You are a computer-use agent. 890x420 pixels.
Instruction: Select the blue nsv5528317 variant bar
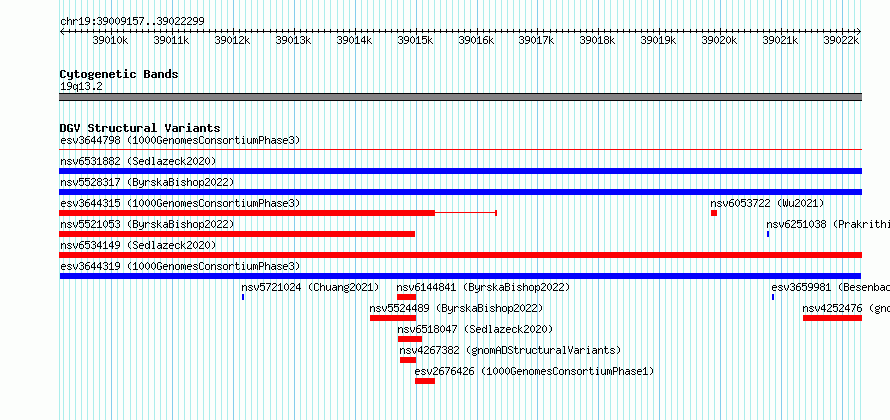[460, 192]
